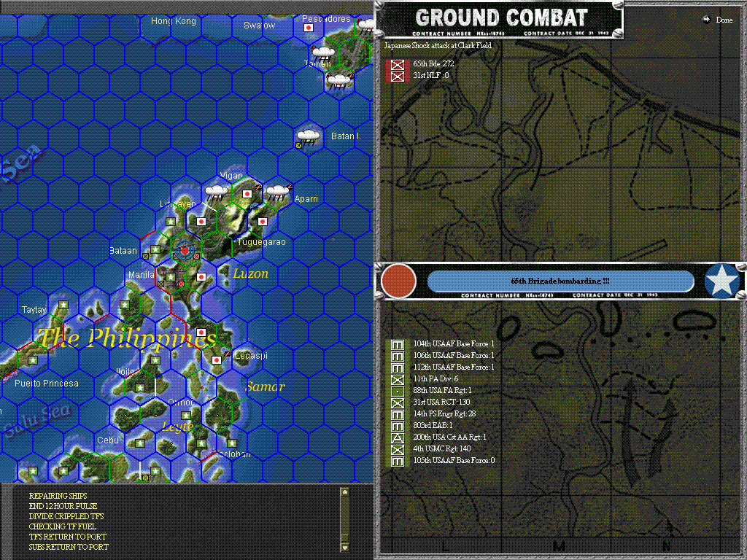Select the 200th USA Cst AA Rgt icon
747x560 pixels.
tap(398, 438)
